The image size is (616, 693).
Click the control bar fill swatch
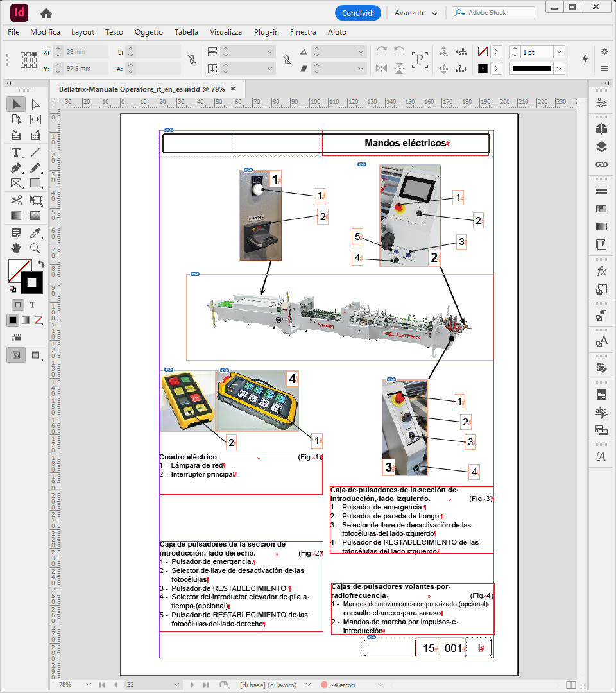tap(483, 52)
